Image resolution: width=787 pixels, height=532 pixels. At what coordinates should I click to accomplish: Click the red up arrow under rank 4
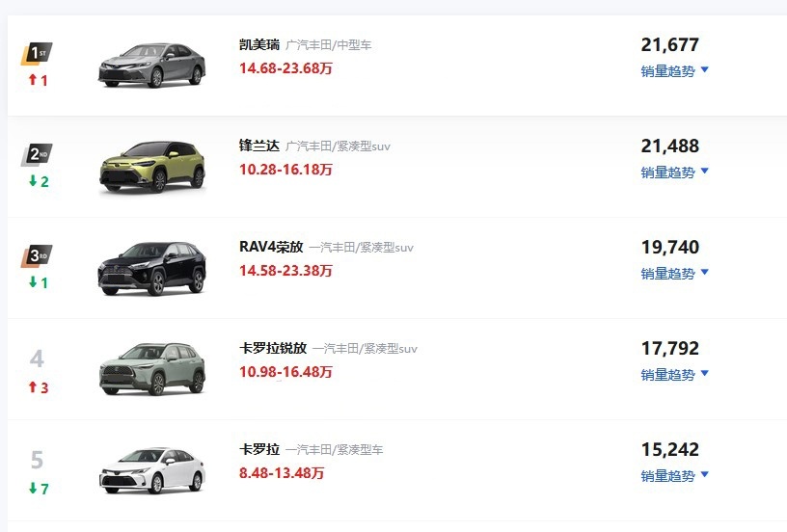[33, 386]
